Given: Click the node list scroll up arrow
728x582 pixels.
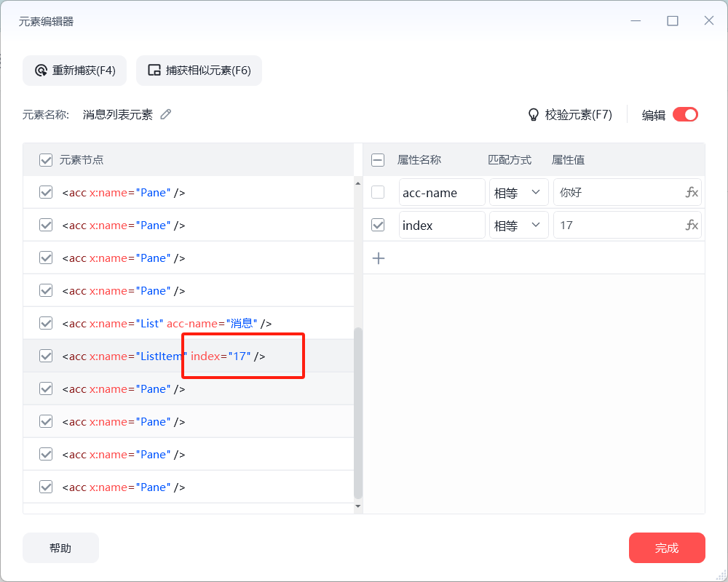Looking at the screenshot, I should (358, 183).
